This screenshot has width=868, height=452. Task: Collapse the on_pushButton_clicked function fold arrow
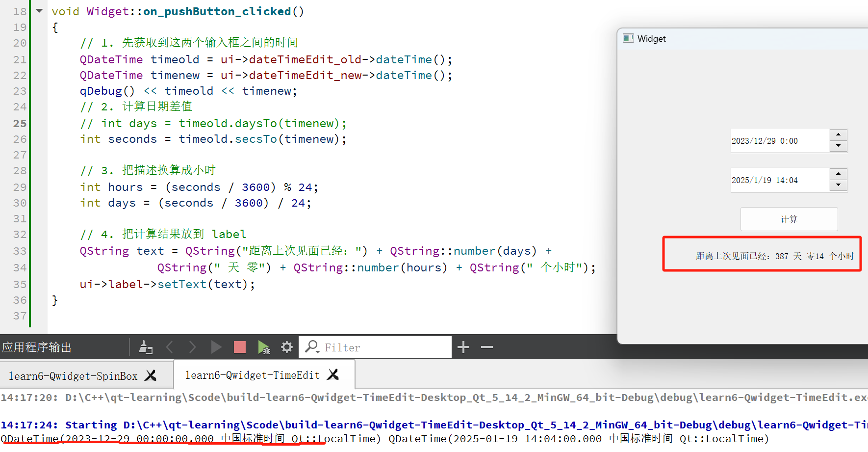[x=39, y=11]
